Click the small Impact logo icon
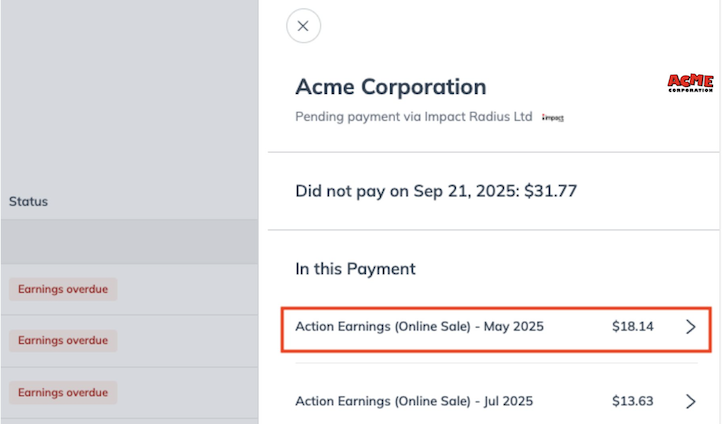 [553, 117]
